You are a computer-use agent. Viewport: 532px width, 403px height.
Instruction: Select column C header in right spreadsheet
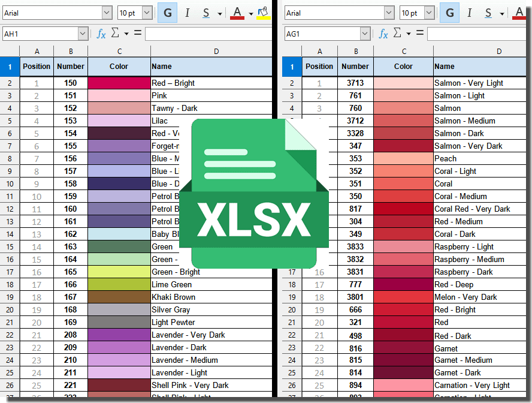pos(403,52)
